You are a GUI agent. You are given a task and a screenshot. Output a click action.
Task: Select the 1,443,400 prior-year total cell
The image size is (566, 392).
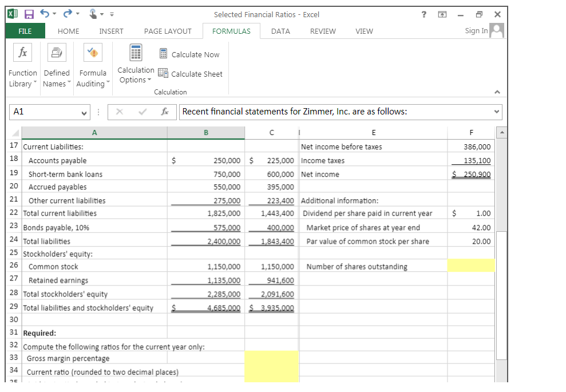point(271,213)
